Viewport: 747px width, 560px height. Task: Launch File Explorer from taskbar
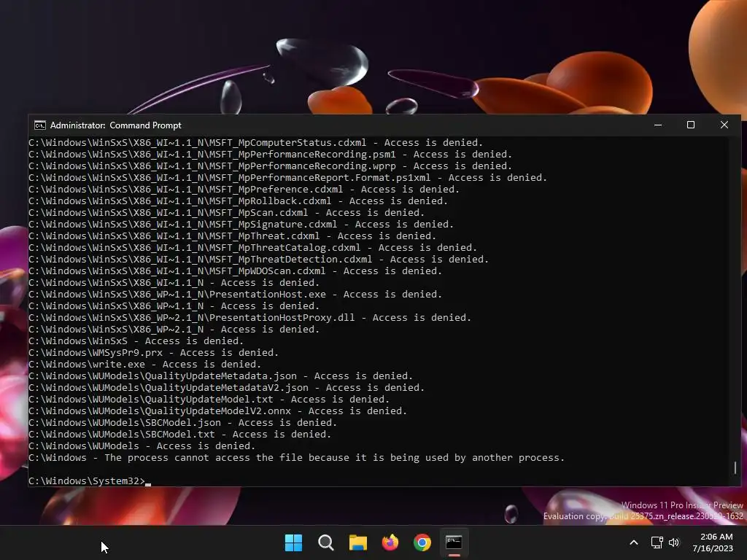(357, 542)
